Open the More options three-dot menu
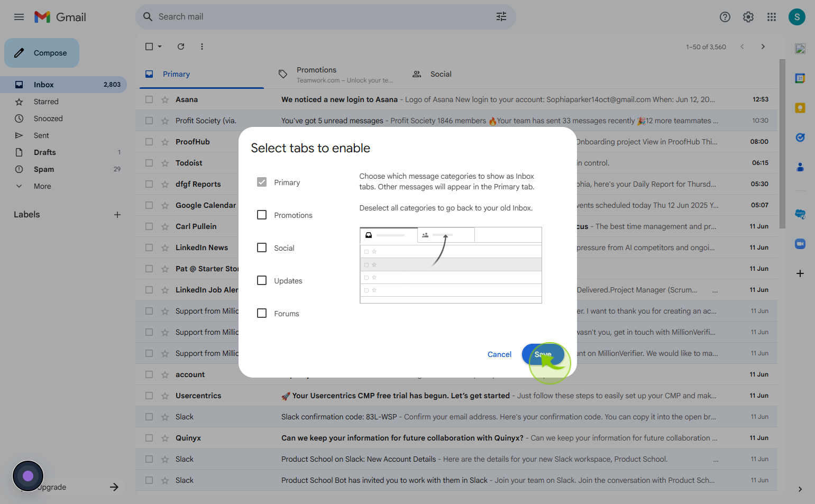This screenshot has width=815, height=504. click(202, 47)
